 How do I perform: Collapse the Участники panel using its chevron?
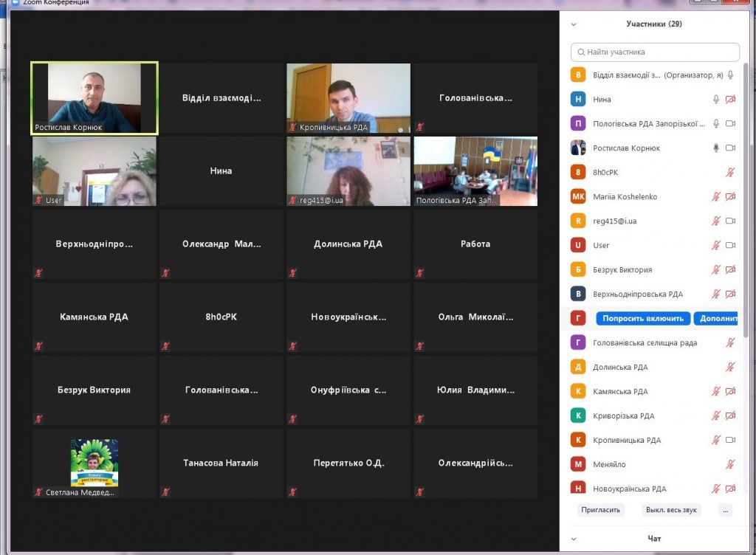click(573, 24)
